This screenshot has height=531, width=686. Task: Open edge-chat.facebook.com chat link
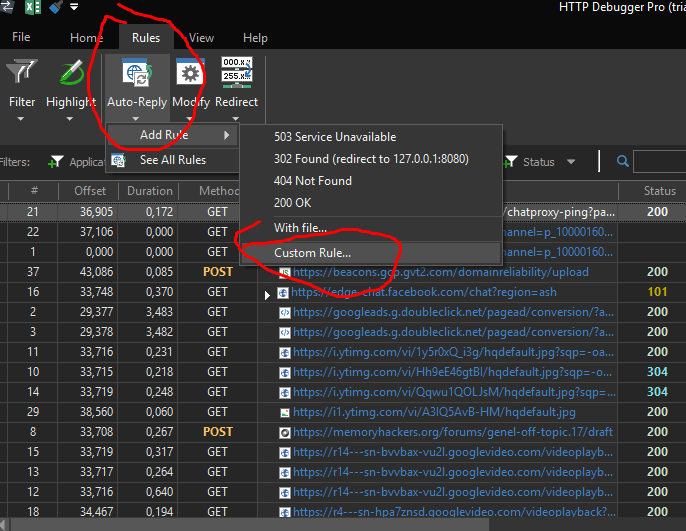click(424, 292)
